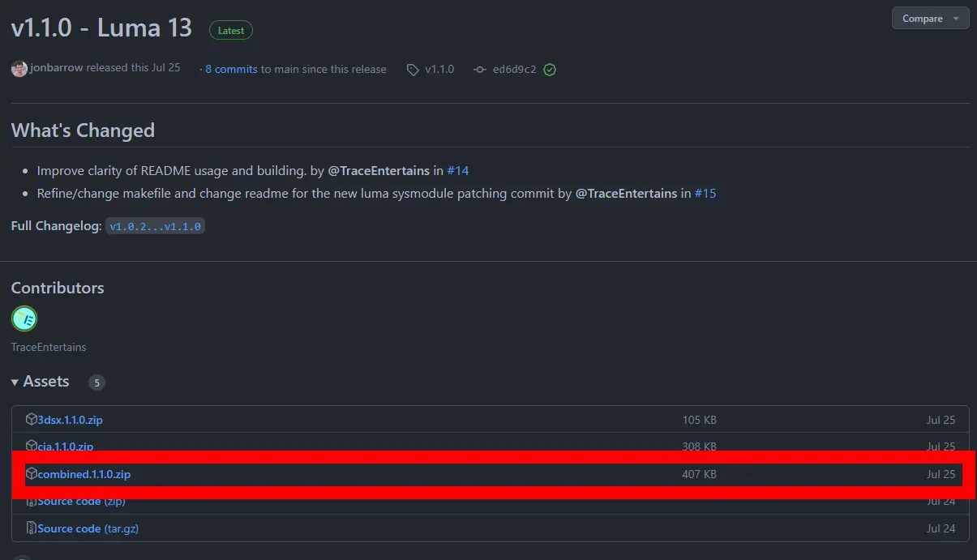Click the first @TraceEntertains mention
Image resolution: width=977 pixels, height=560 pixels.
[379, 171]
